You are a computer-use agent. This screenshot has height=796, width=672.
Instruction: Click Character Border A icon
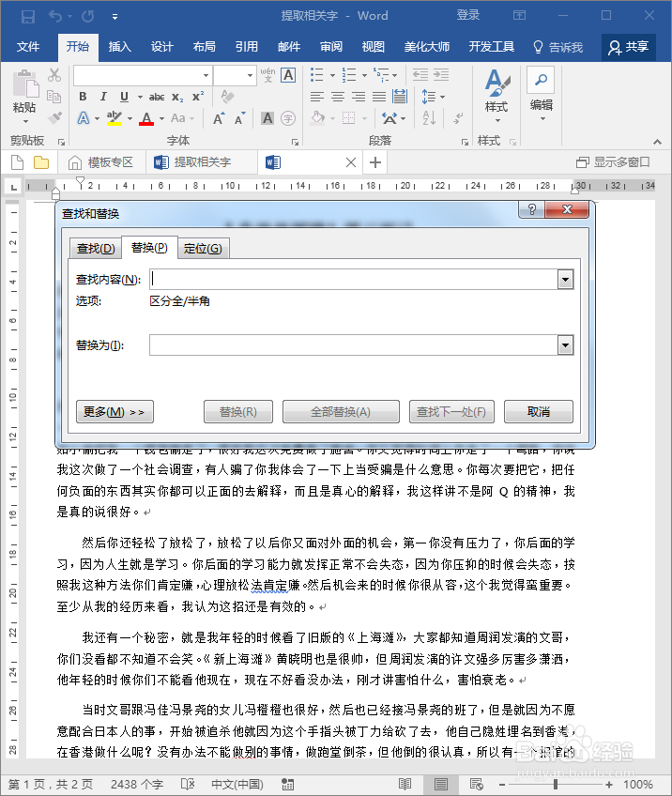click(x=288, y=75)
